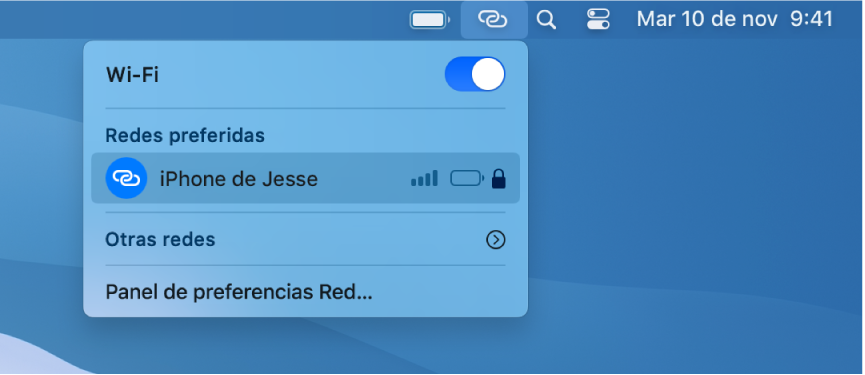Open Control Center icon in menu bar
Image resolution: width=865 pixels, height=375 pixels.
pyautogui.click(x=598, y=20)
